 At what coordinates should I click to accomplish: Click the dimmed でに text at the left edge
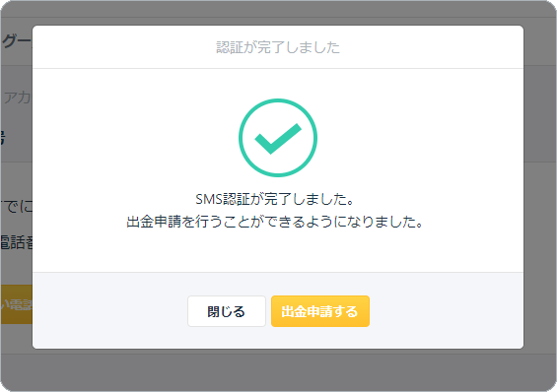(x=17, y=207)
